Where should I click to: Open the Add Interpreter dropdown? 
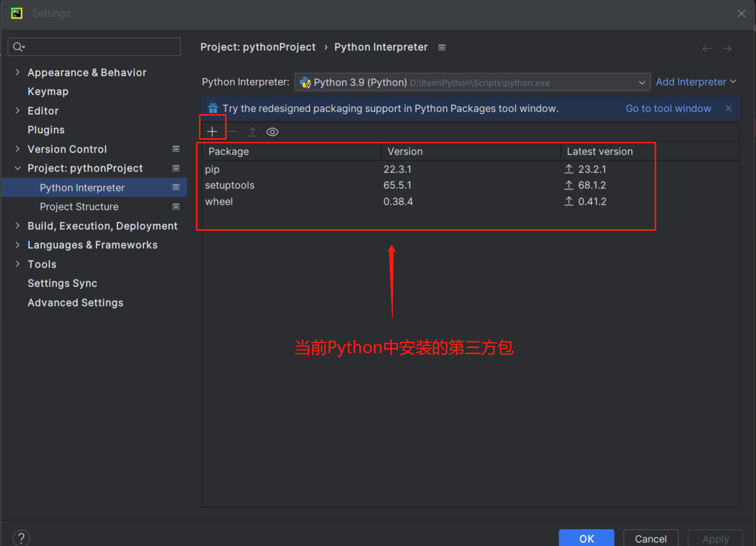pos(696,82)
